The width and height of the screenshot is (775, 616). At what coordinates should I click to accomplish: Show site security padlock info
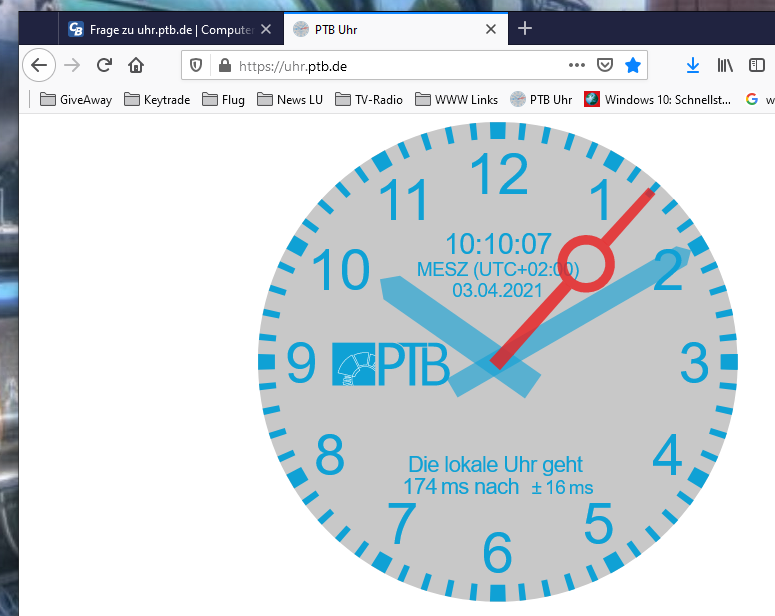224,65
